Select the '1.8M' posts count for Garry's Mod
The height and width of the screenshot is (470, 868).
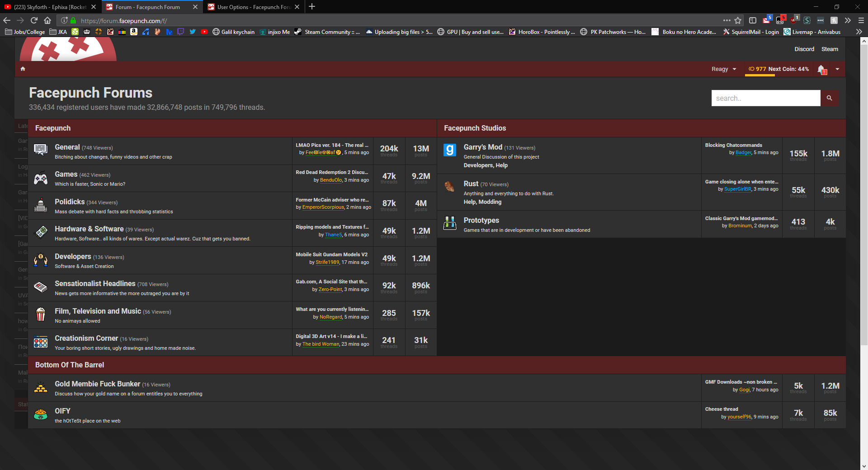[x=830, y=154]
